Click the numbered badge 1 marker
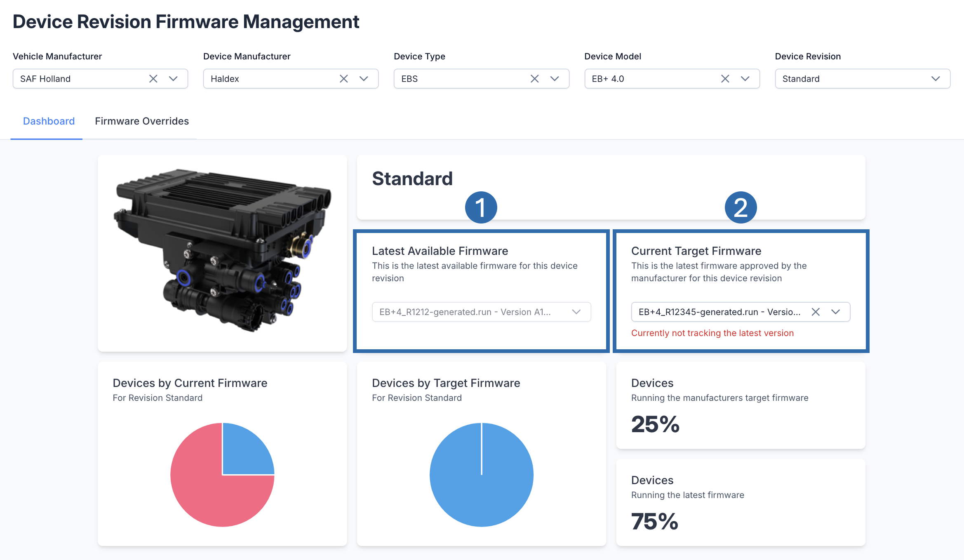Viewport: 964px width, 560px height. click(481, 207)
